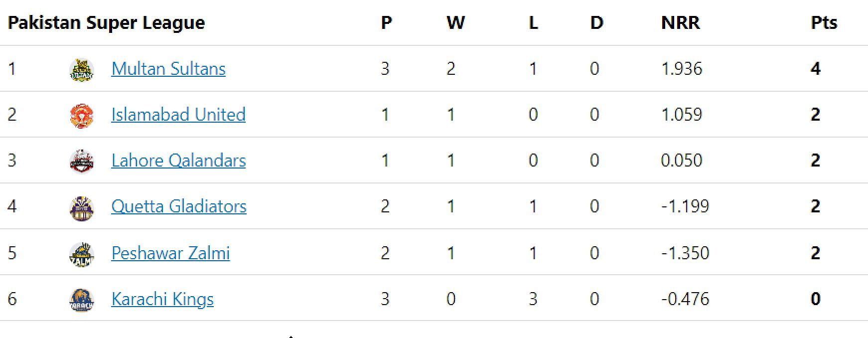Click the Pts column header

coord(824,23)
